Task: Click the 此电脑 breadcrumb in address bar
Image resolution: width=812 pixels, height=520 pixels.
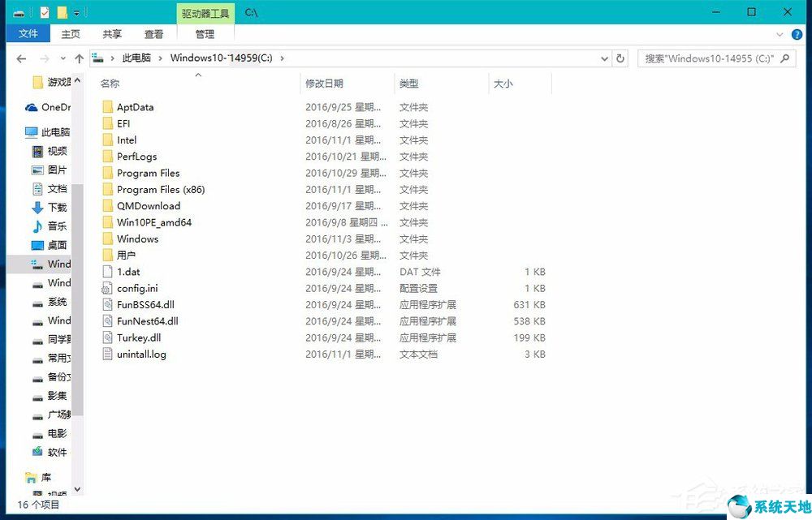Action: [x=136, y=58]
